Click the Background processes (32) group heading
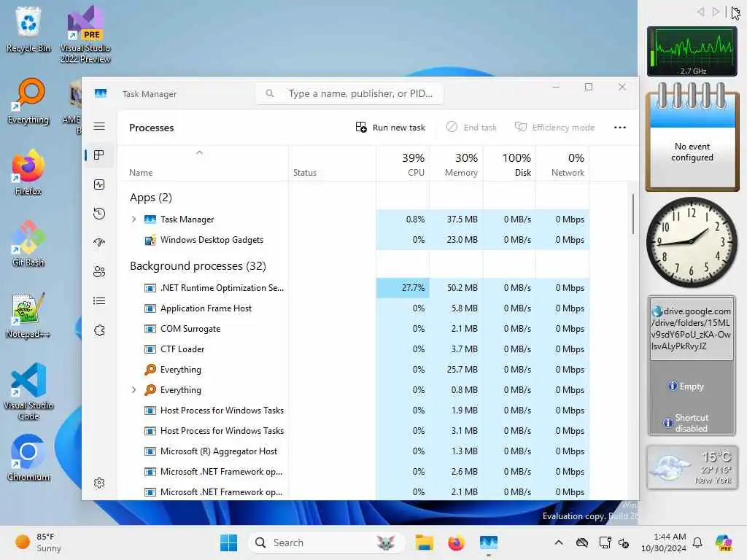 [x=198, y=265]
